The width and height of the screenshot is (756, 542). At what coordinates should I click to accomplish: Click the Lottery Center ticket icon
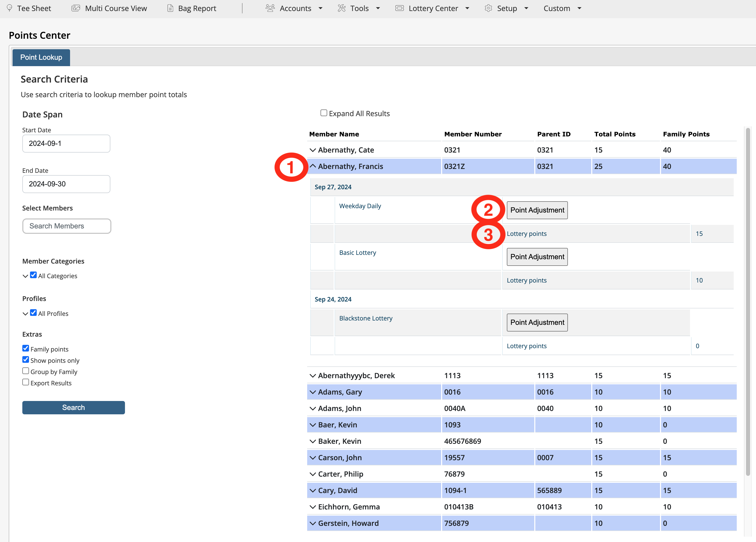399,8
